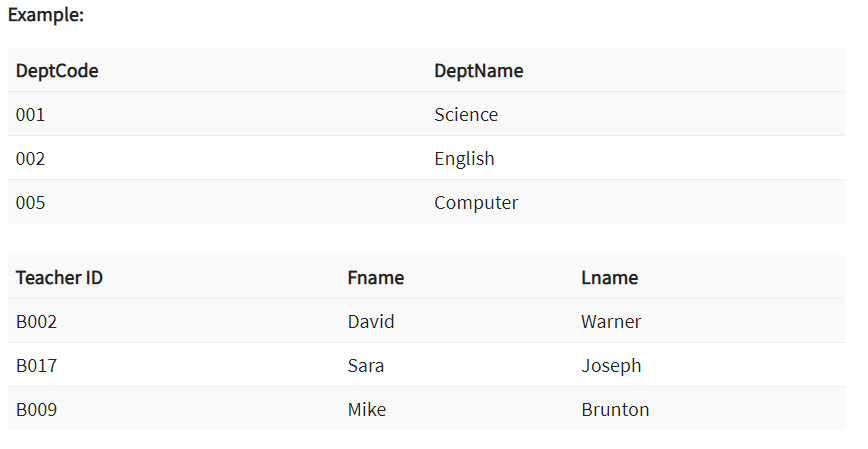Click the DeptName column header
Viewport: 868px width, 449px height.
478,71
